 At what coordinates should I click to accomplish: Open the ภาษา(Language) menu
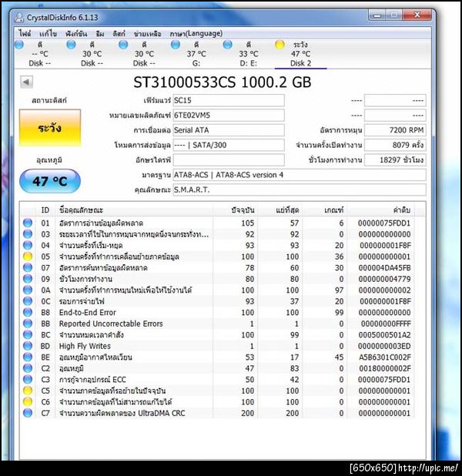pyautogui.click(x=196, y=33)
